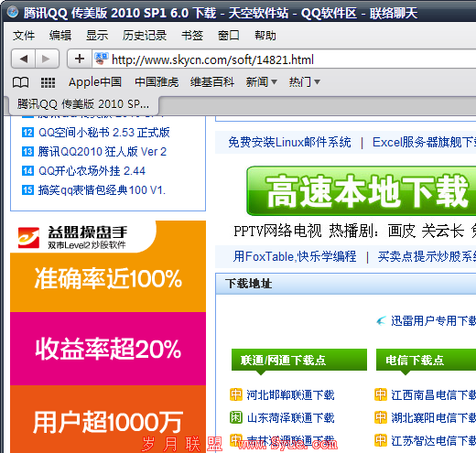Click the 用户超1000万 ad banner
The image size is (476, 453).
(108, 419)
